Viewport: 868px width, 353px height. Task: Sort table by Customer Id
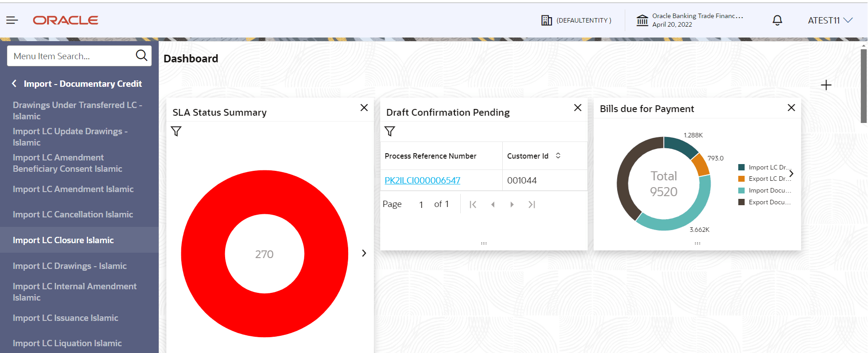tap(558, 155)
